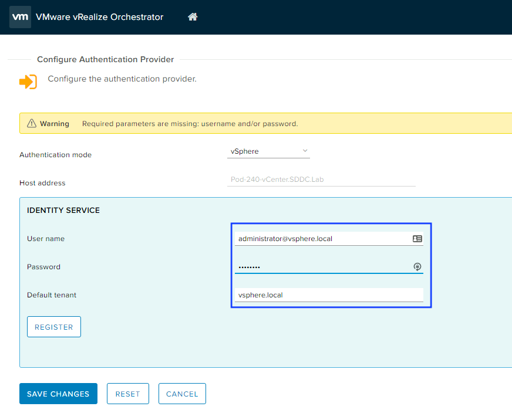
Task: Click the chevron arrow beside vSphere
Action: point(305,151)
